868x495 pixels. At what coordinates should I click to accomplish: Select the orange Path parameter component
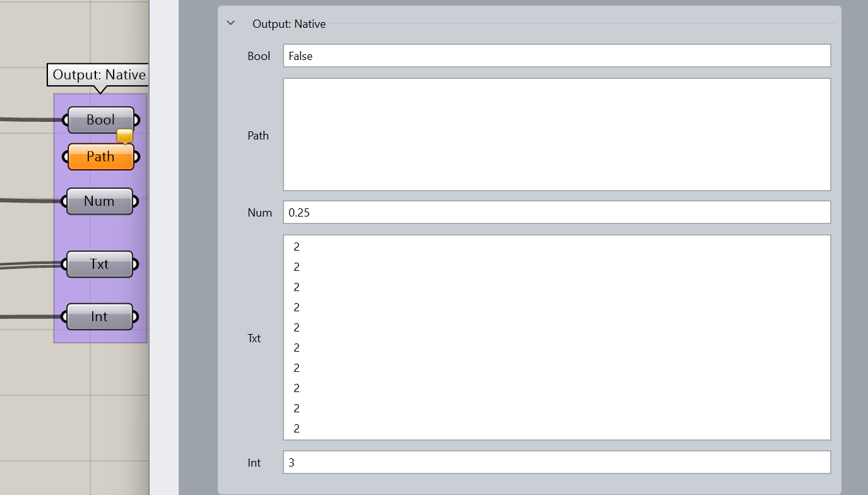(x=101, y=157)
